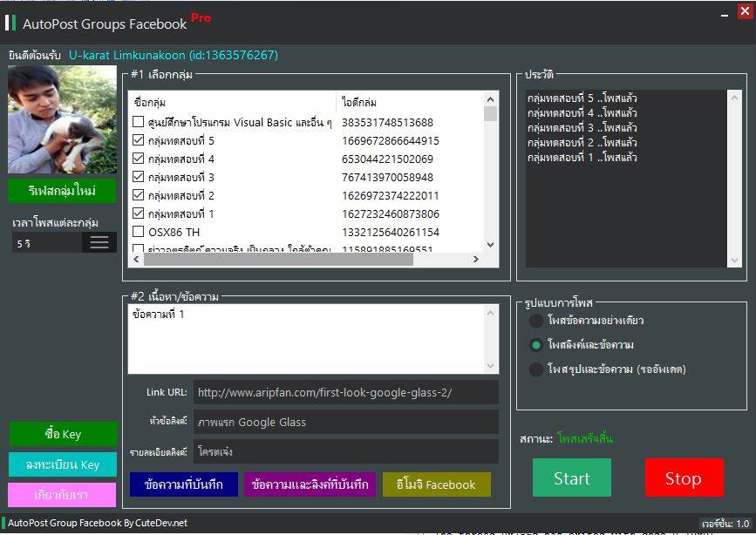Click the green post completed status text
Image resolution: width=756 pixels, height=535 pixels.
click(585, 438)
